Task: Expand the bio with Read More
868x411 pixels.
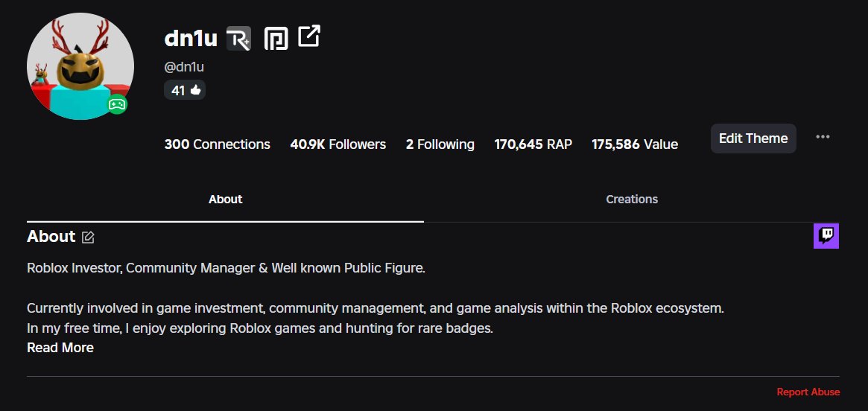Action: point(60,348)
